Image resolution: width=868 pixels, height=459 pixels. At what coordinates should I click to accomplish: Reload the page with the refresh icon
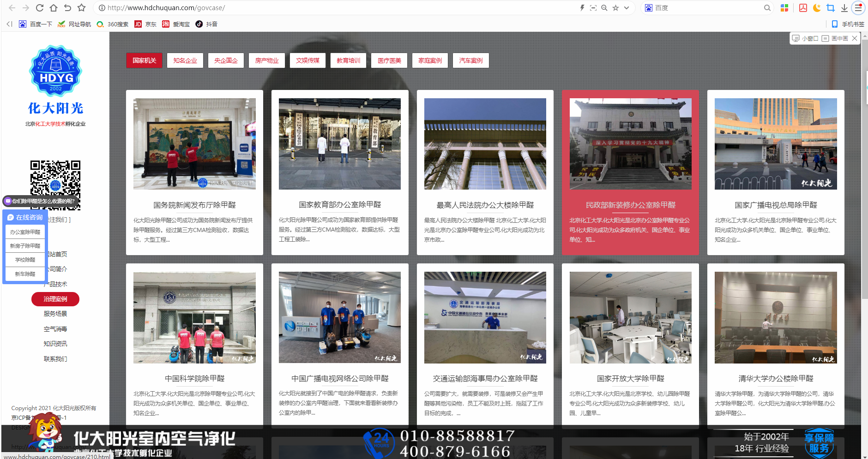point(40,8)
